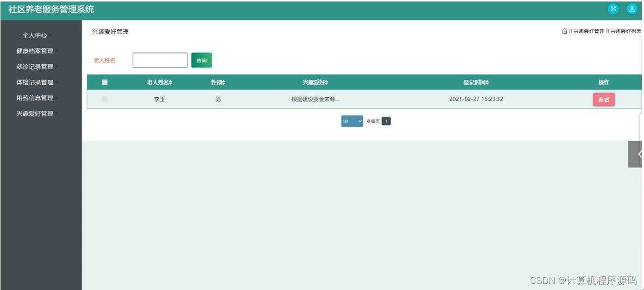Go to page 1 in pagination
Image resolution: width=644 pixels, height=290 pixels.
tap(386, 121)
